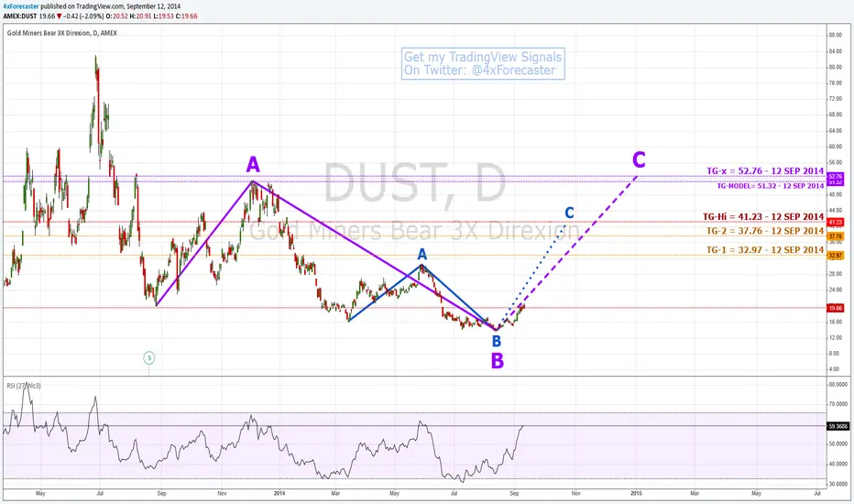Click the TG-1 = 32.97 target label
Screen dimensions: 854x504
(x=765, y=249)
